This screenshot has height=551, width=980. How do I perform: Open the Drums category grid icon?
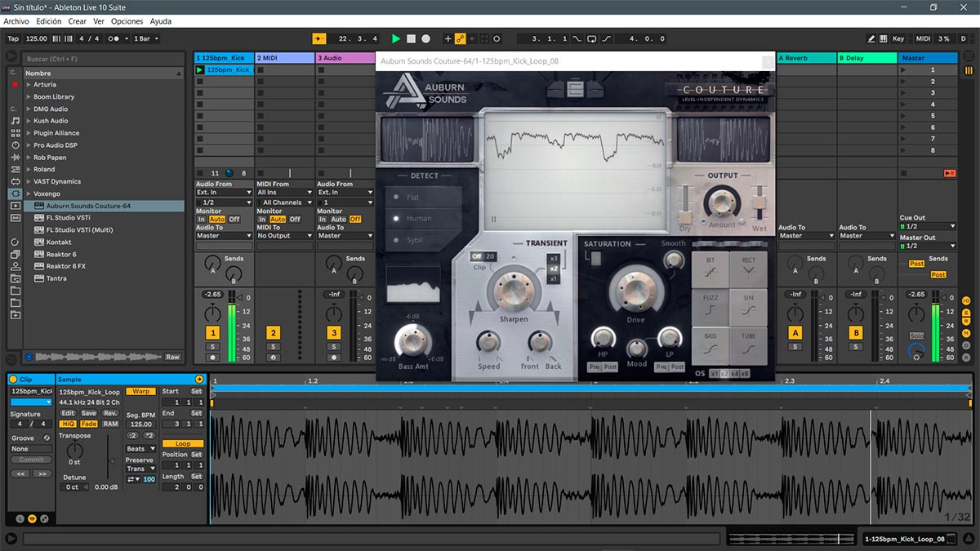[x=15, y=132]
